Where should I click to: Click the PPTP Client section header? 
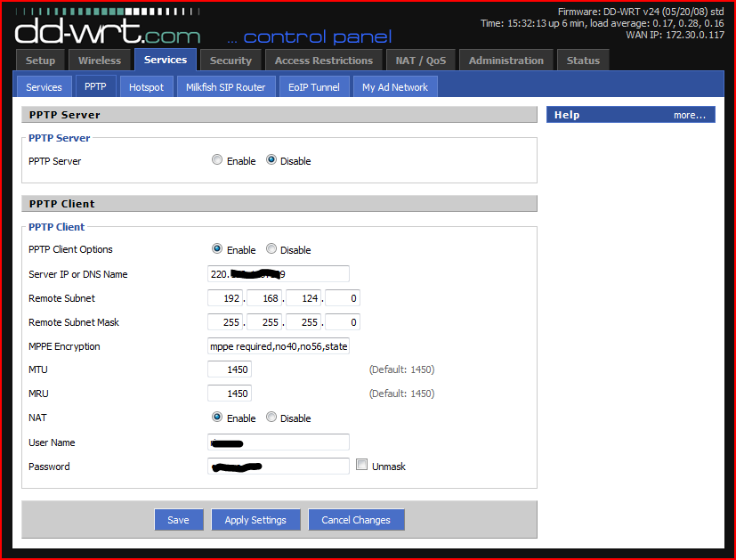[279, 204]
